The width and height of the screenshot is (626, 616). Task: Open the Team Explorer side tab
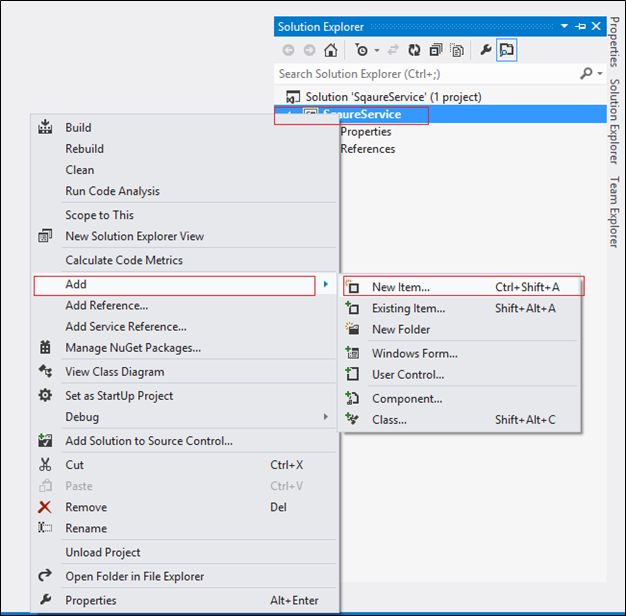pyautogui.click(x=614, y=211)
